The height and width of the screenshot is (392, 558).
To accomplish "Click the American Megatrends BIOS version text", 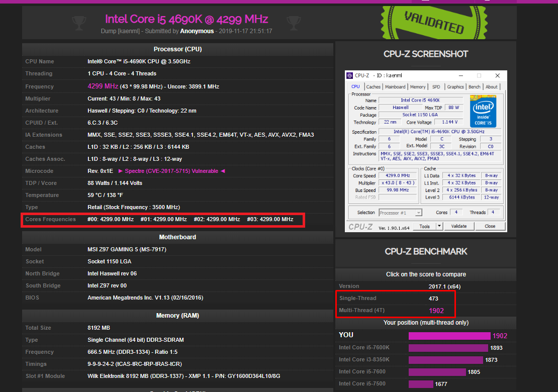I will tap(145, 298).
